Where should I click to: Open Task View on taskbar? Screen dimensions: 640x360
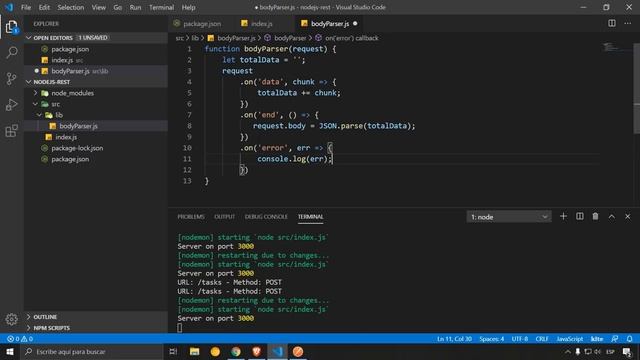pyautogui.click(x=173, y=351)
